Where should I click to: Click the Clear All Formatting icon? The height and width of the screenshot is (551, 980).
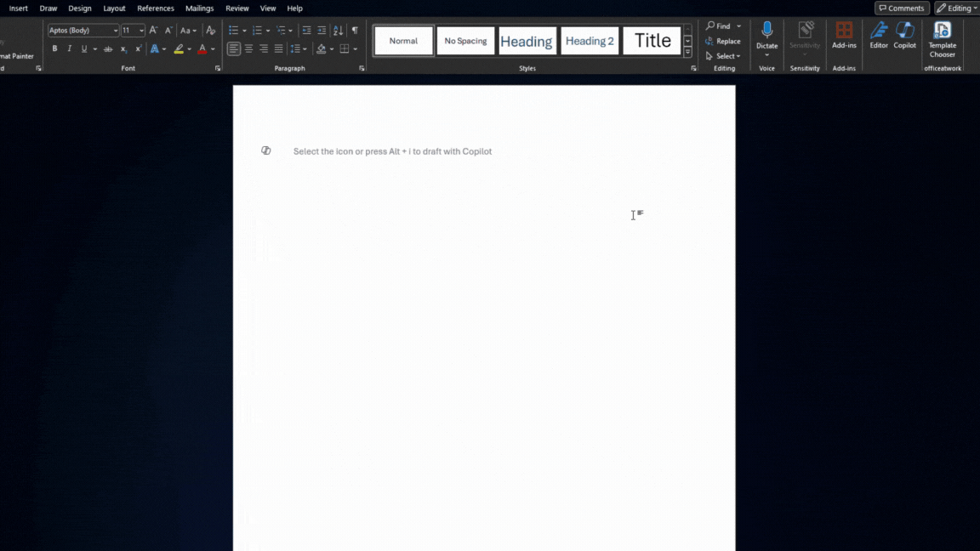[210, 31]
